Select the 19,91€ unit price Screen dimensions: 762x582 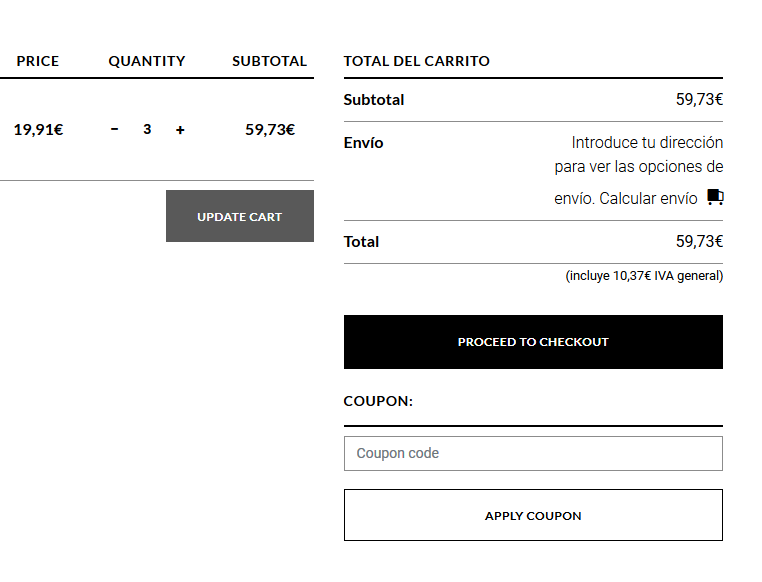click(38, 129)
